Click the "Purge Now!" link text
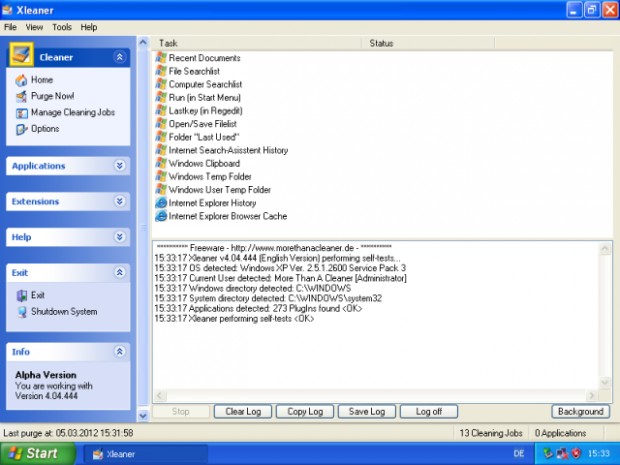 53,96
